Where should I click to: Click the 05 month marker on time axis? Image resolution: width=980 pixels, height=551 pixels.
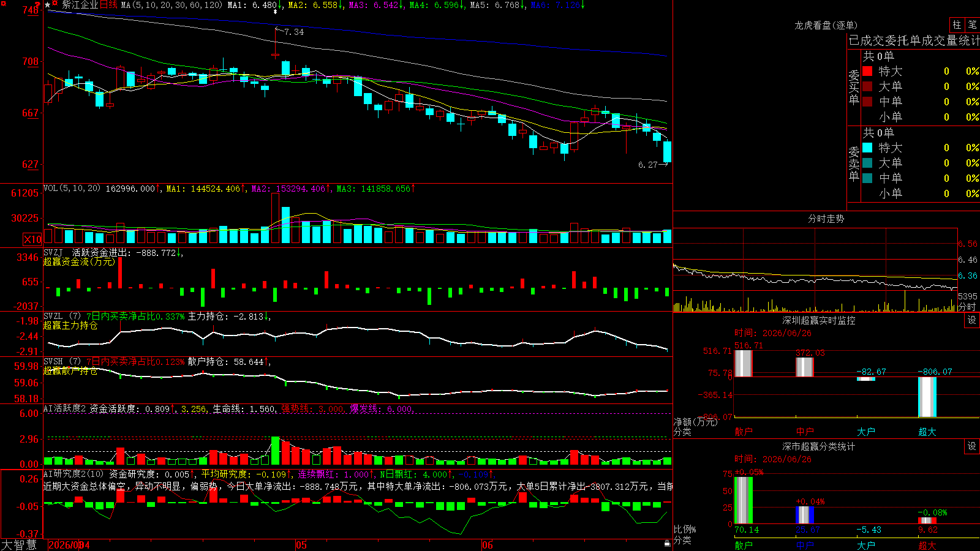point(301,545)
